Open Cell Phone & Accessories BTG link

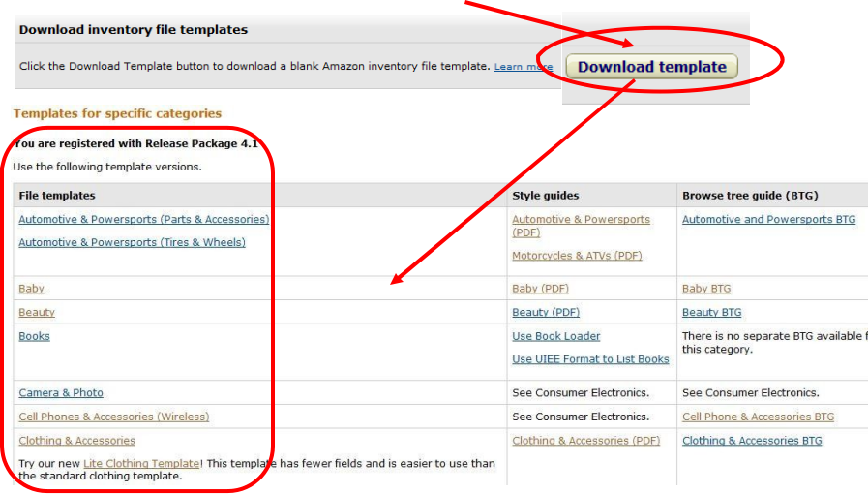pos(758,417)
